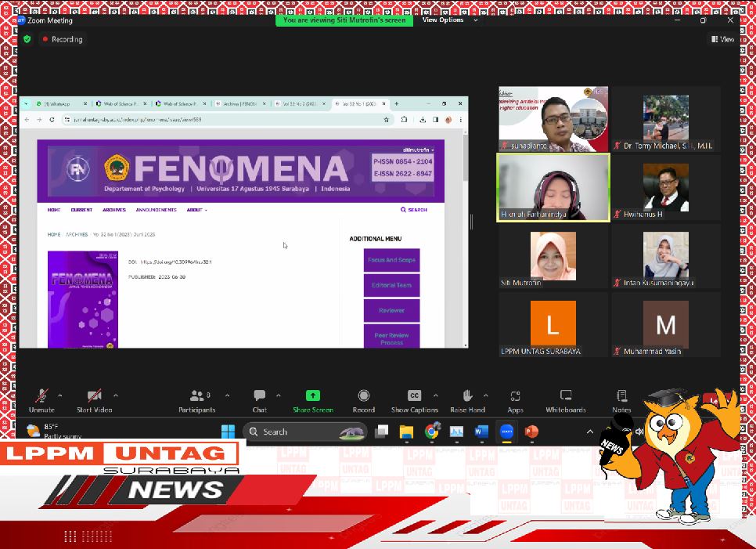Click the Fenomena journal cover image
This screenshot has height=549, width=756.
83,299
